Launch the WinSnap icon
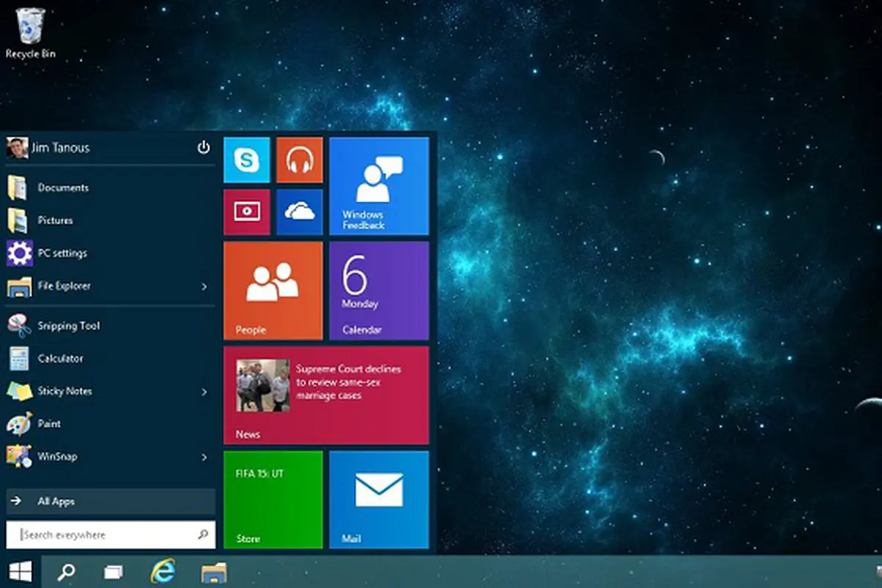Image resolution: width=882 pixels, height=588 pixels. pos(19,456)
